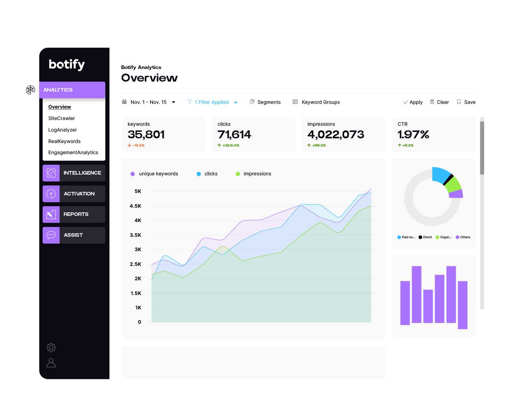Click the +95.3% impressions change indicator
510x420 pixels.
[x=316, y=146]
